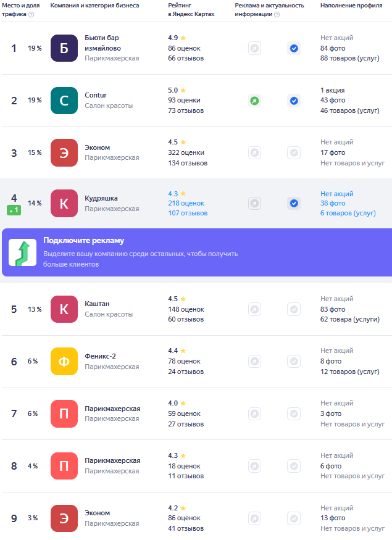Screen dimensions: 392x540
Task: Click the Contur company name
Action: [96, 95]
